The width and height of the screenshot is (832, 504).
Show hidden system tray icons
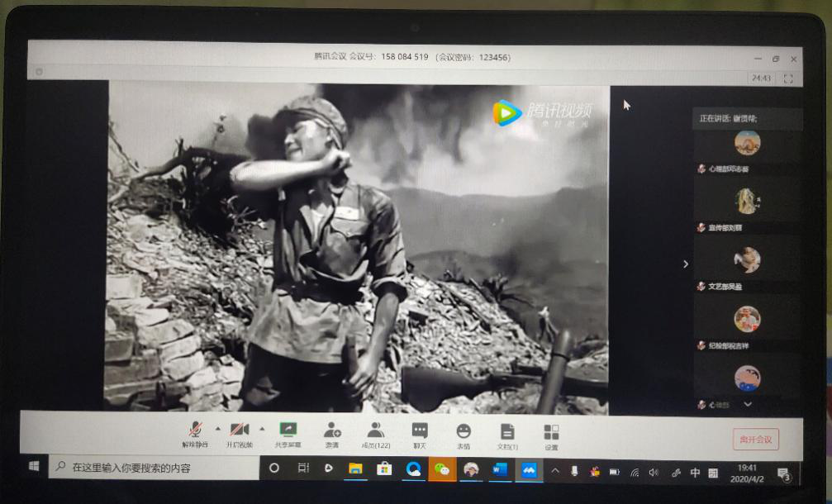click(555, 471)
